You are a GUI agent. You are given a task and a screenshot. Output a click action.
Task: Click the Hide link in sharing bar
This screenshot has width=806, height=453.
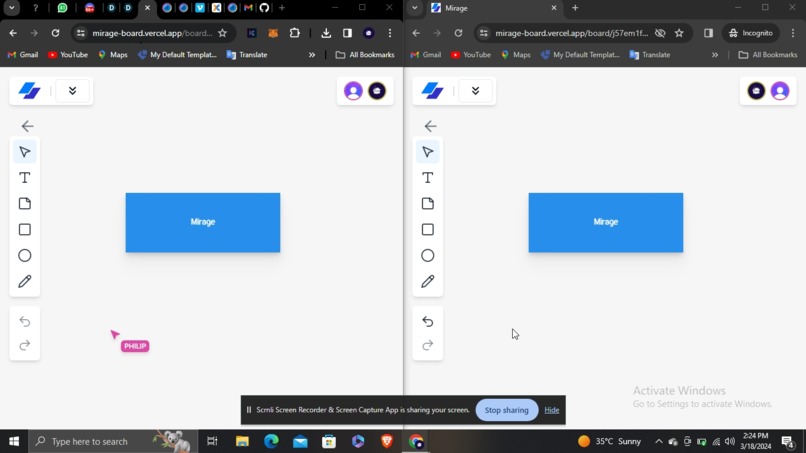coord(552,410)
